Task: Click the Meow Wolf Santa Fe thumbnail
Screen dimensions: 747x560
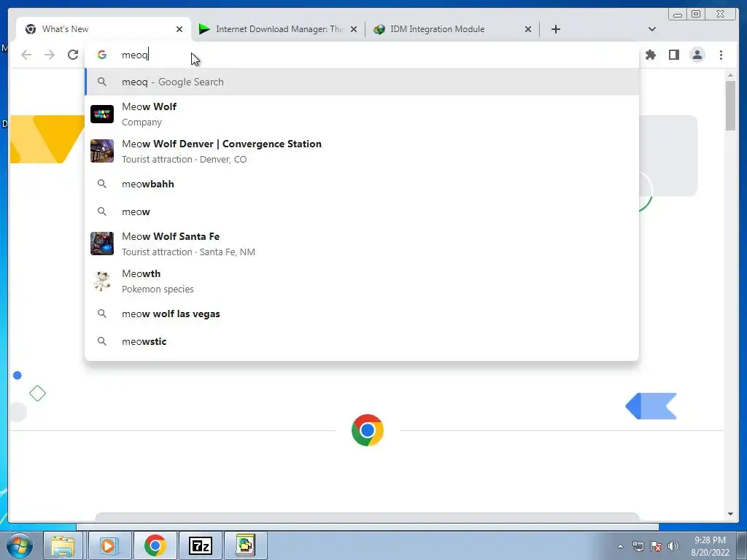Action: click(x=102, y=244)
